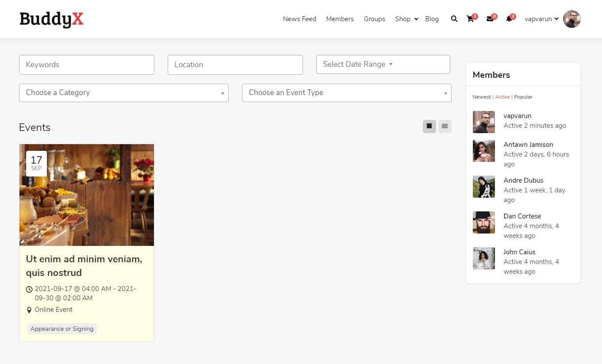The image size is (602, 364).
Task: Go to the Groups menu item
Action: tap(374, 19)
